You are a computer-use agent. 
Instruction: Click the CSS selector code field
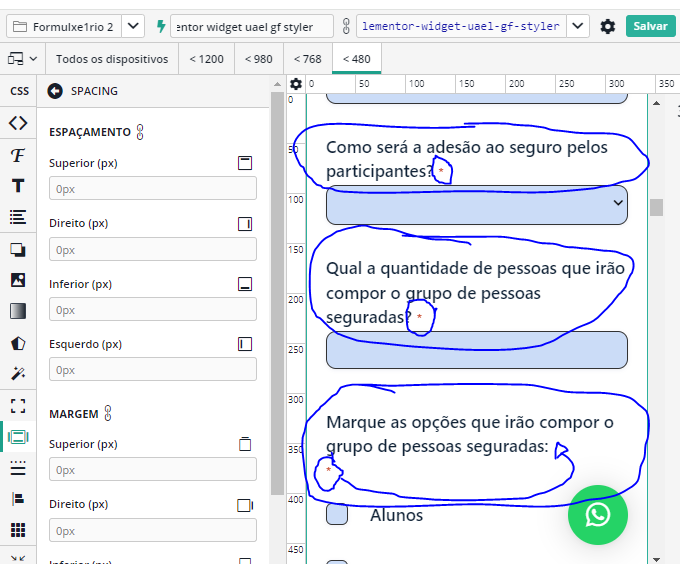461,26
